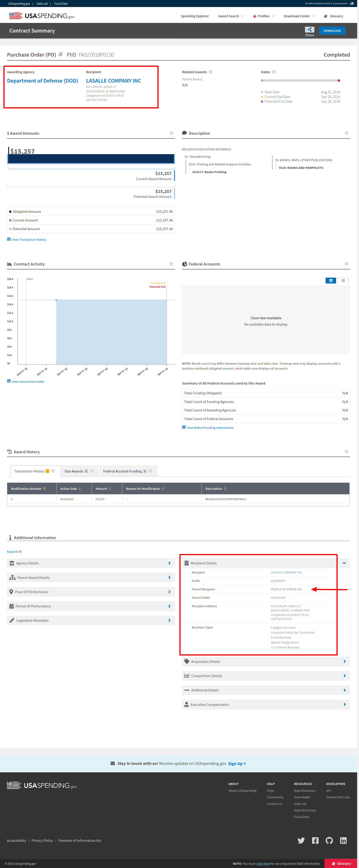
Task: Click the contract activity start data point
Action: (x=56, y=300)
